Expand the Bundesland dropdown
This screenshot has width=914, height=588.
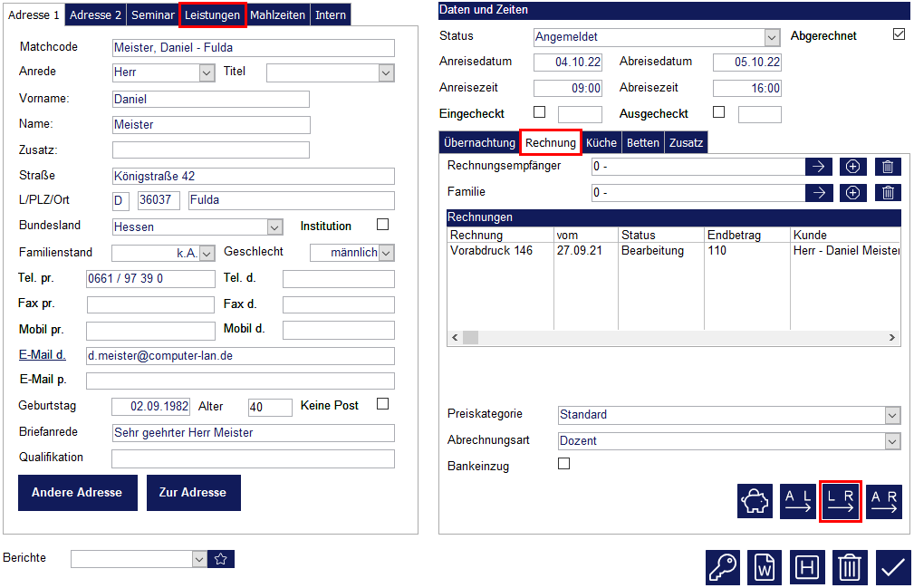pos(274,227)
